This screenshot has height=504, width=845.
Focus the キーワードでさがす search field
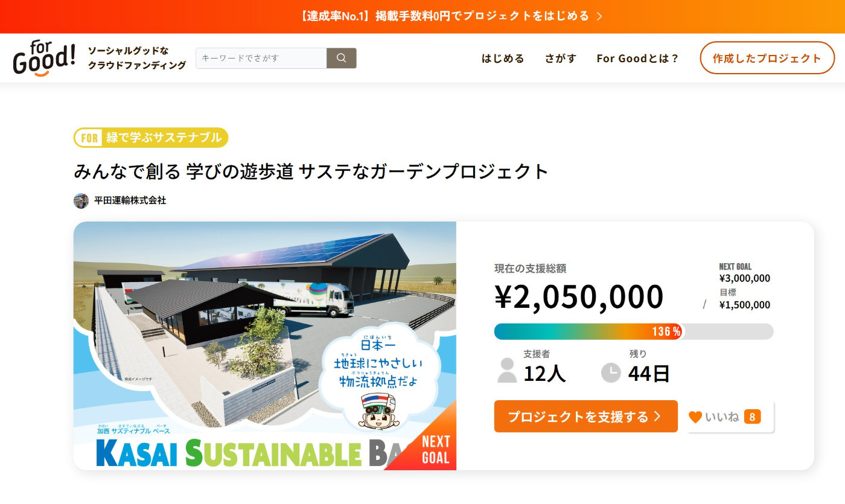pyautogui.click(x=261, y=58)
